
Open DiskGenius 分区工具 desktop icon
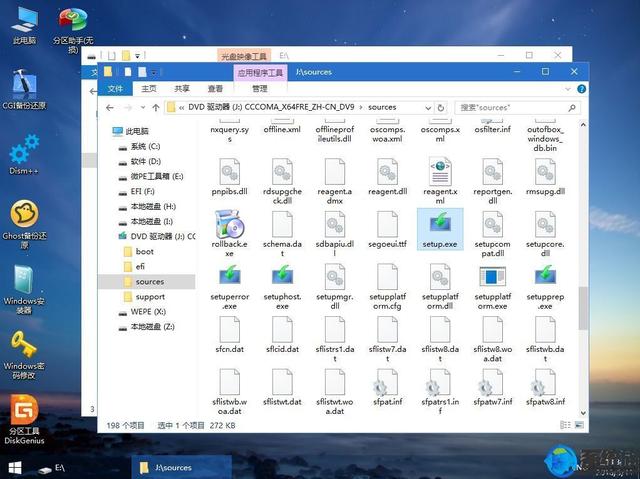coord(24,419)
